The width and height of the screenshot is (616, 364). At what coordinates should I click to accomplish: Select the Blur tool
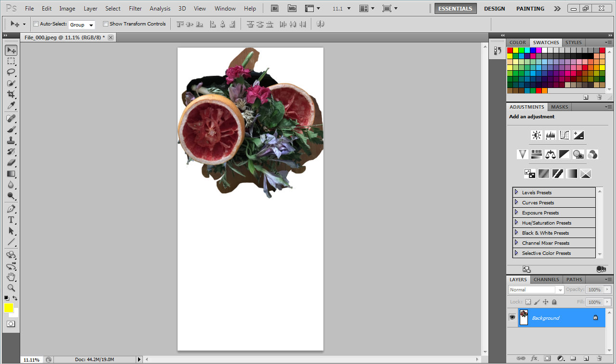click(x=11, y=185)
